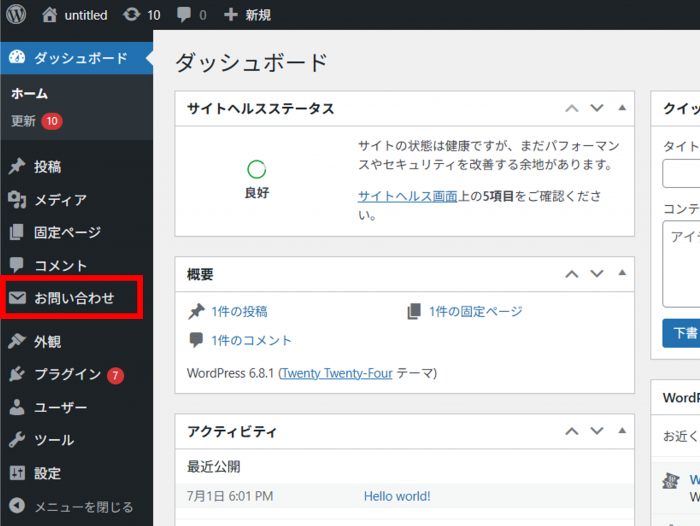700x526 pixels.
Task: Open the updates icon showing 10
Action: [131, 15]
